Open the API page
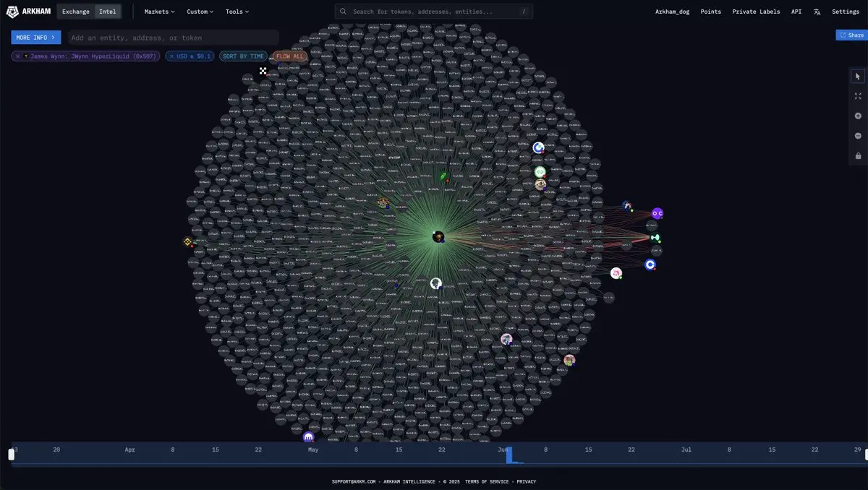 [796, 12]
